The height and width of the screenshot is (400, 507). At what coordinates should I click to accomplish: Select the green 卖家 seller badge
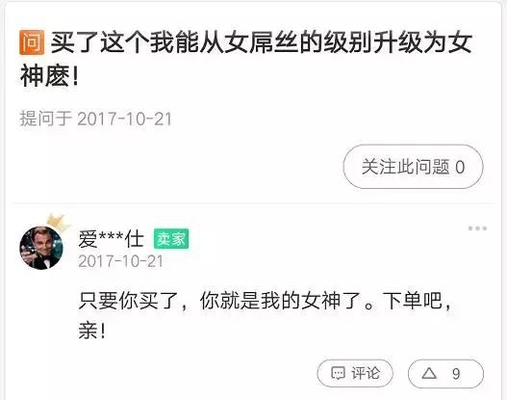[x=171, y=239]
